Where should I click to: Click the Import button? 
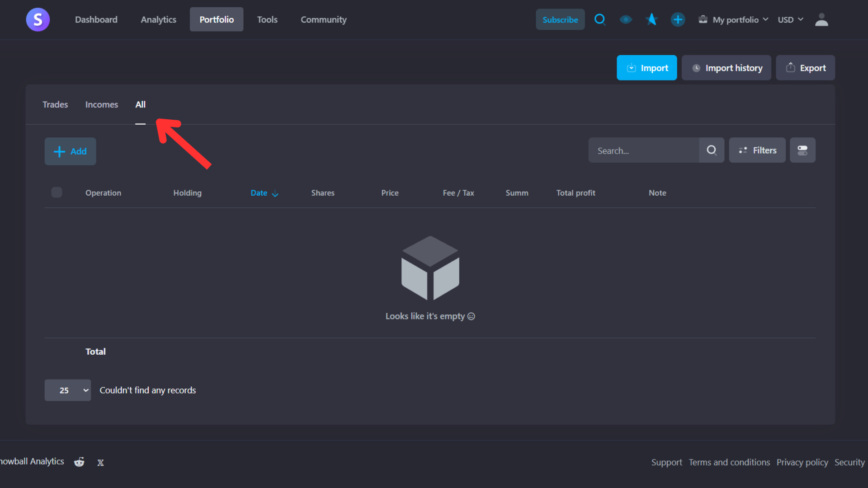tap(646, 68)
